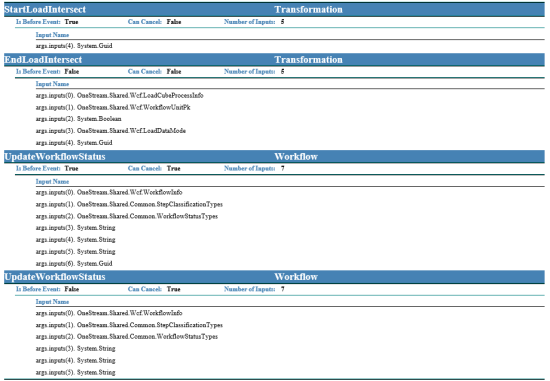Click Number of Inputs label in EndLoadIntersect
This screenshot has width=550, height=381.
point(249,72)
